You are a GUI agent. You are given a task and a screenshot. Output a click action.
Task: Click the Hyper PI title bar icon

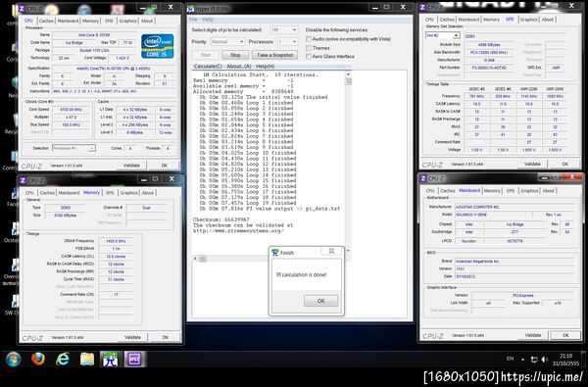(x=191, y=8)
